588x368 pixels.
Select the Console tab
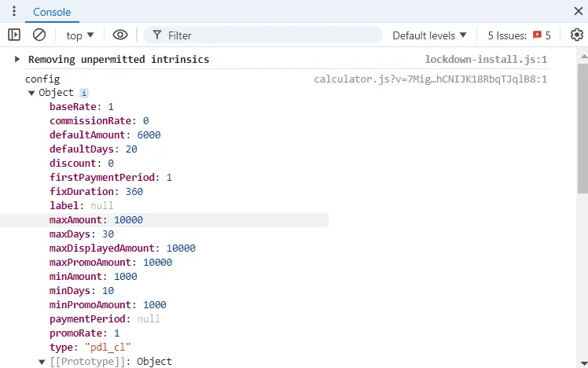(x=52, y=13)
